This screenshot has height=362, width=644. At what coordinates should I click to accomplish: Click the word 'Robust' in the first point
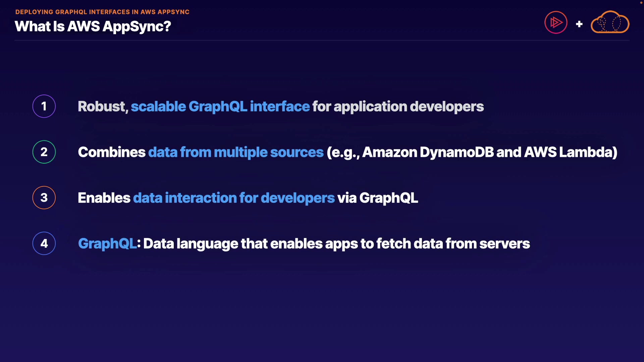(102, 107)
